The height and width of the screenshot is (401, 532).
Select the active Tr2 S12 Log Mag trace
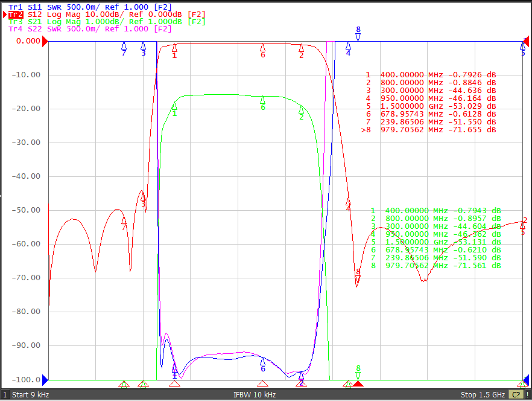point(107,14)
